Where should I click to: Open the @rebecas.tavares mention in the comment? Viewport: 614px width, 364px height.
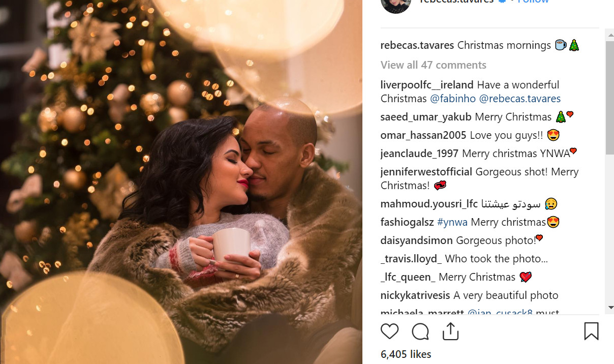(520, 99)
